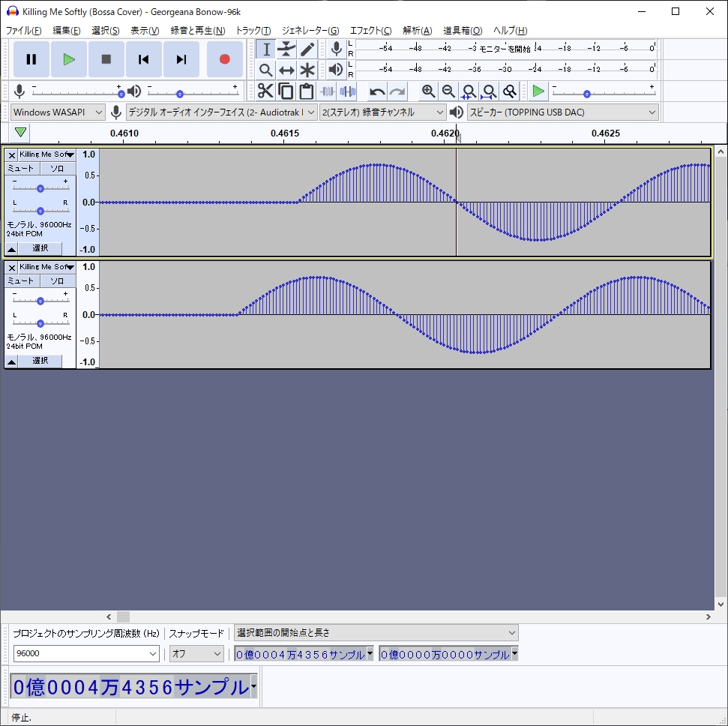The width and height of the screenshot is (728, 726).
Task: Click the playback meter speaker icon
Action: click(x=336, y=70)
